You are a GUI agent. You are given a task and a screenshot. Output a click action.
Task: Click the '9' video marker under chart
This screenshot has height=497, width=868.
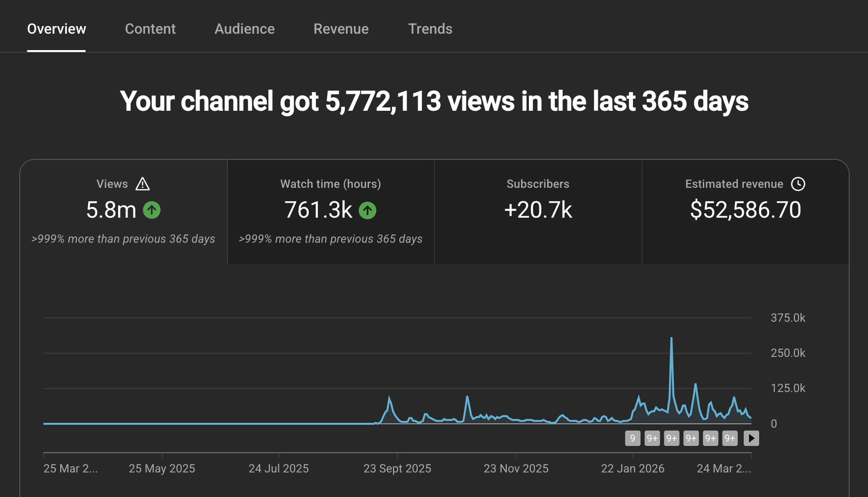pos(632,438)
